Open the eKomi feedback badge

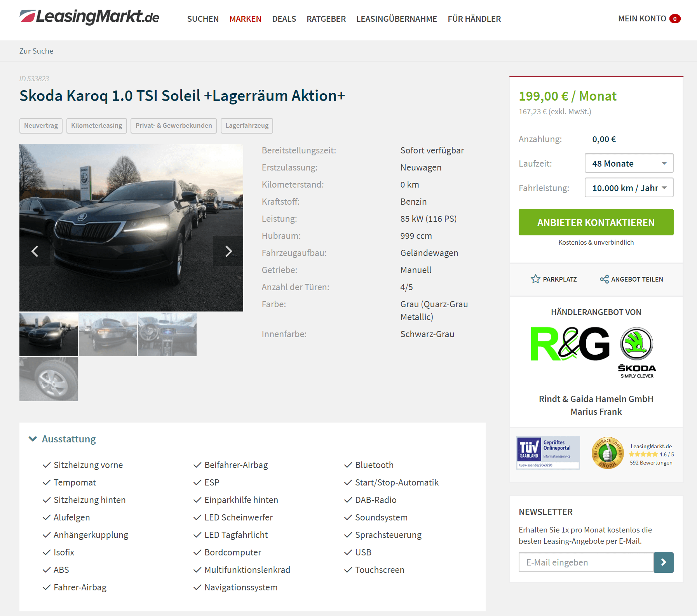[x=608, y=453]
